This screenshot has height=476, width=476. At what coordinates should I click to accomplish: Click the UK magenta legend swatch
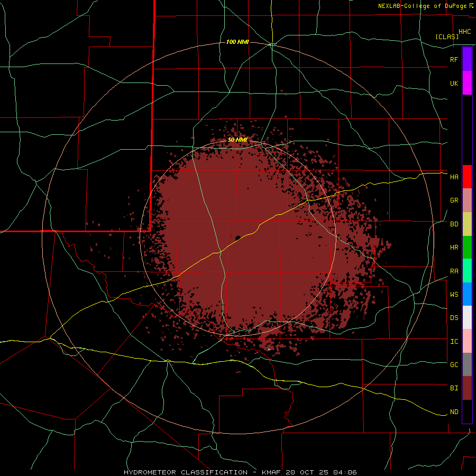coord(467,83)
